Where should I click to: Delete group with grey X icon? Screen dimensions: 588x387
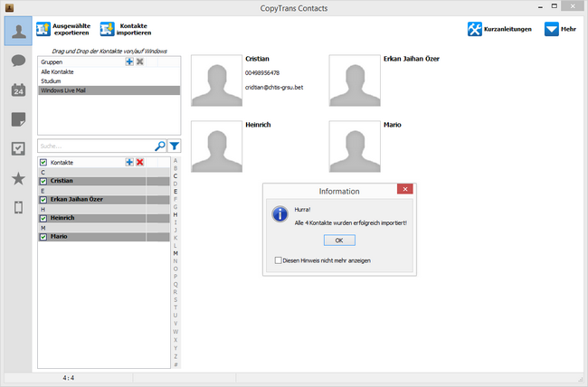tap(140, 61)
